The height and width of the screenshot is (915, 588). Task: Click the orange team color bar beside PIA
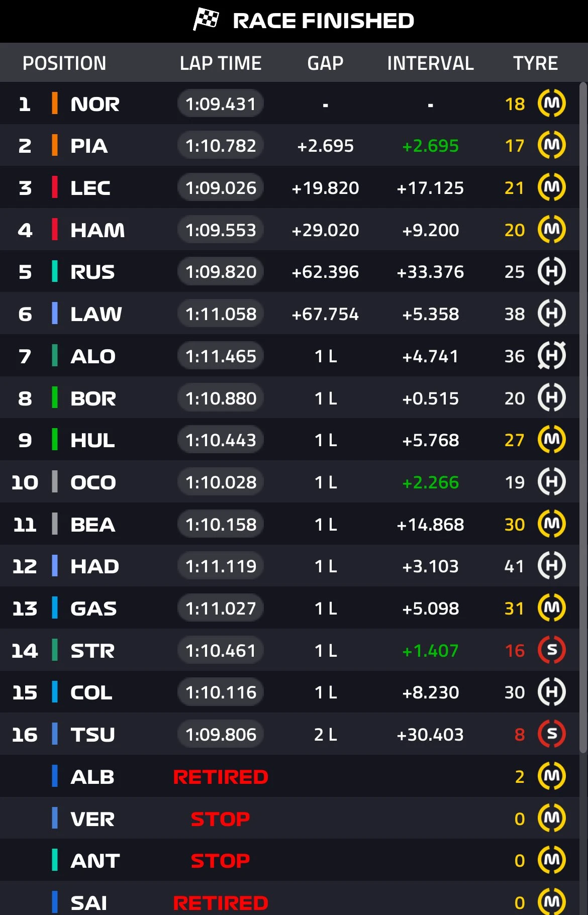[55, 145]
